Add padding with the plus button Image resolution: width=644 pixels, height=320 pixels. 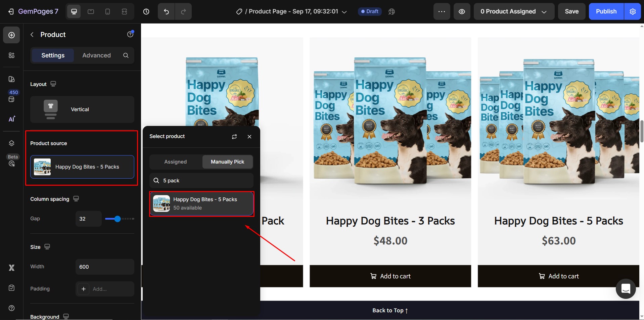coord(84,289)
